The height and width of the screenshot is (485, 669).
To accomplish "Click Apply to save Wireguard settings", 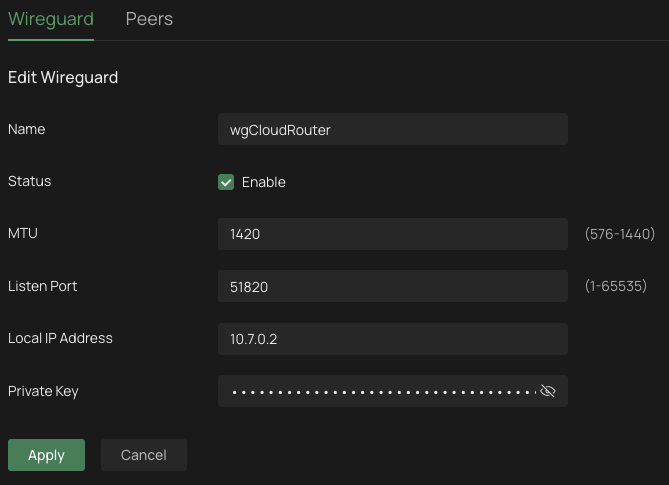I will 46,455.
